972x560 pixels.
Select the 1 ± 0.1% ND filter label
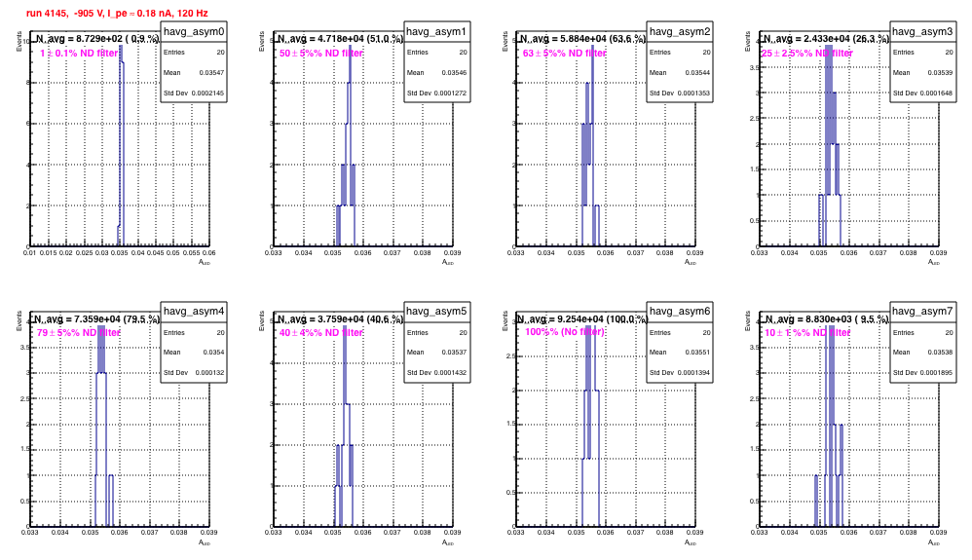(x=79, y=54)
